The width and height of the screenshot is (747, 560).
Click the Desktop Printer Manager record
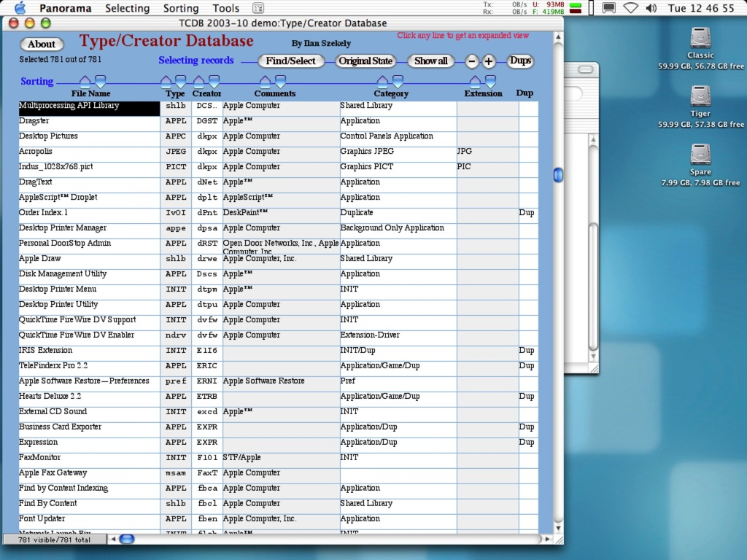[x=278, y=230]
